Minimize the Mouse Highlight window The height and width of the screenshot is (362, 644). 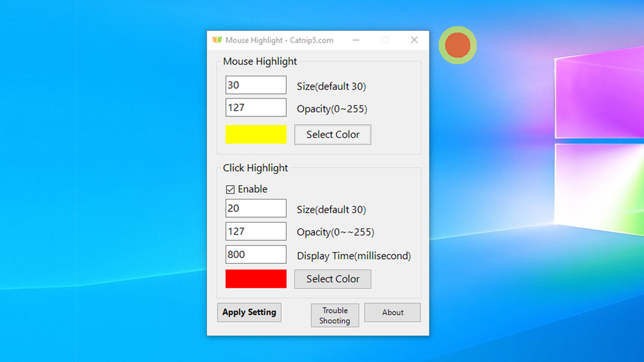356,40
